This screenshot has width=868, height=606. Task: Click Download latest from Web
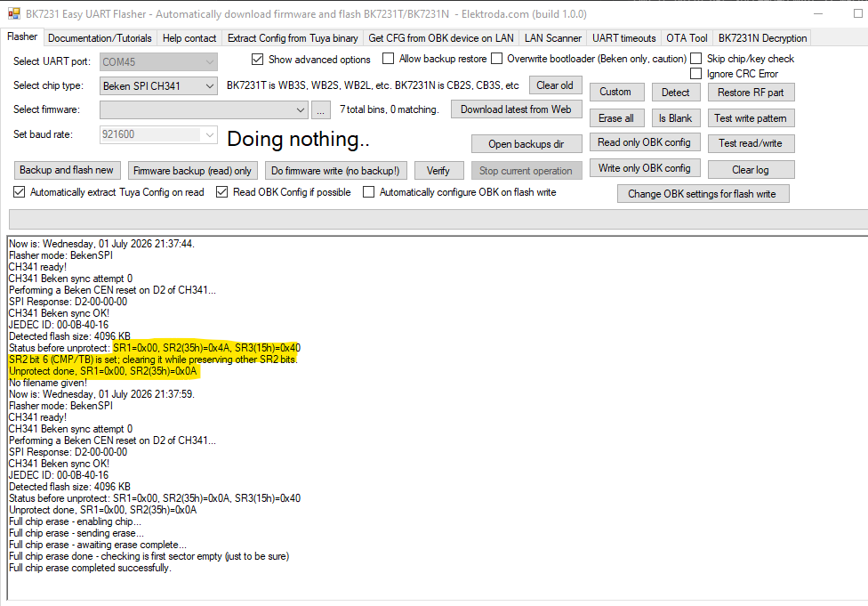click(516, 109)
